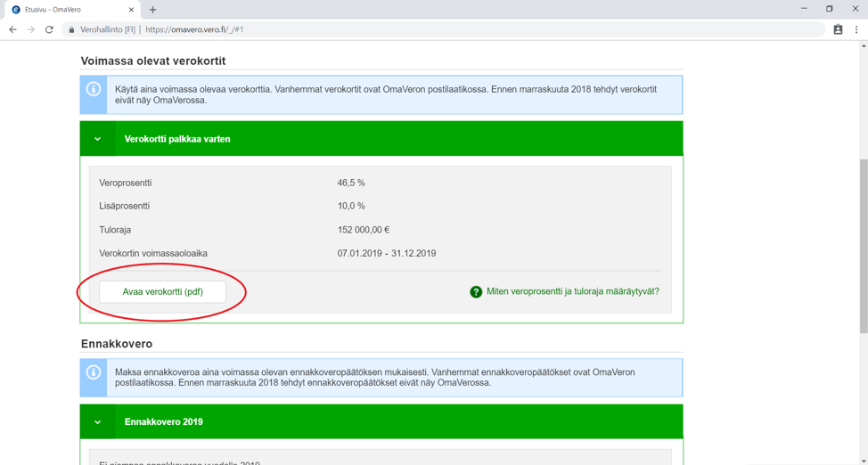The image size is (868, 465).
Task: Collapse the Ennakkovero 2019 section
Action: tap(98, 422)
